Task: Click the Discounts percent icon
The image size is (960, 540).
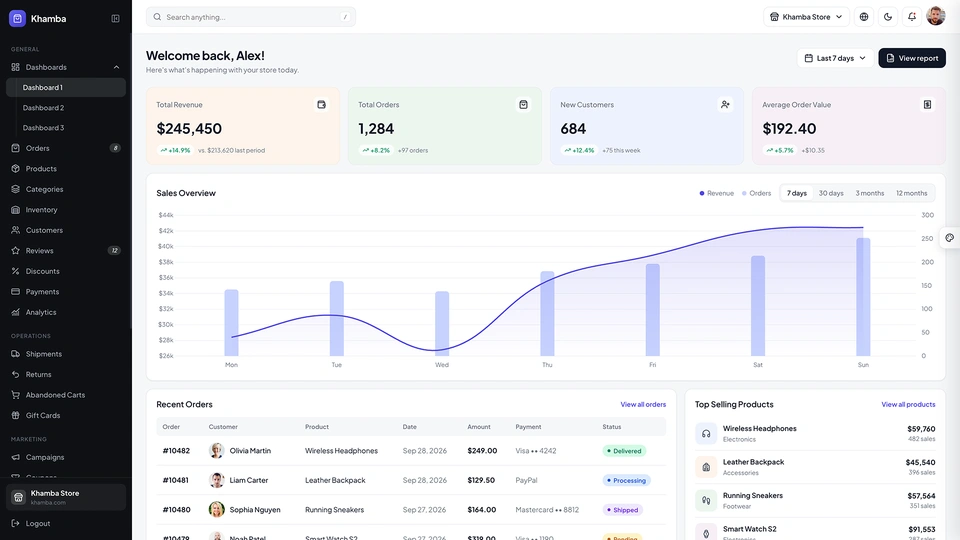Action: [x=15, y=271]
